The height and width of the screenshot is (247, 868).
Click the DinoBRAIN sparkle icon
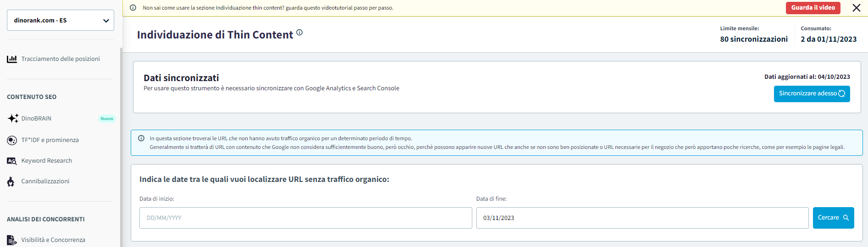(x=13, y=118)
